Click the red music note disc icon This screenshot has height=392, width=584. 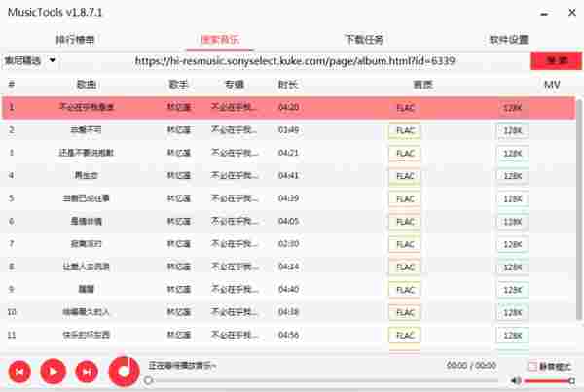click(124, 372)
